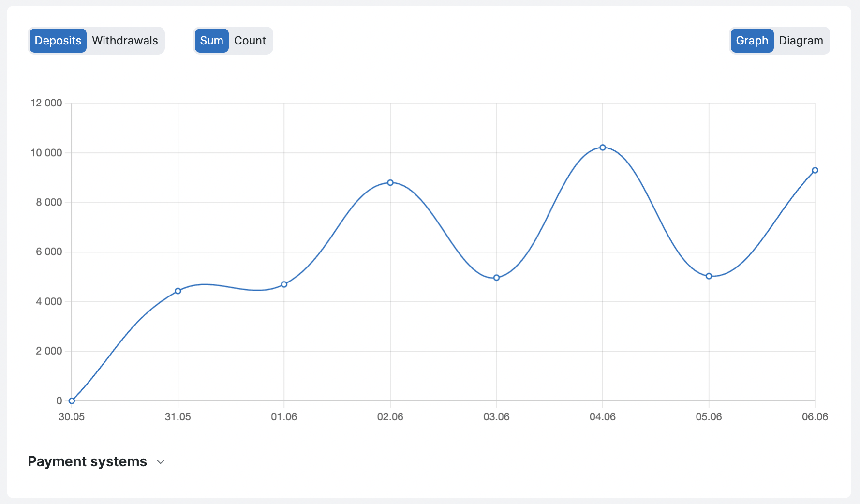Click the 6 000 y-axis label
Screen dimensions: 860x504
point(49,252)
